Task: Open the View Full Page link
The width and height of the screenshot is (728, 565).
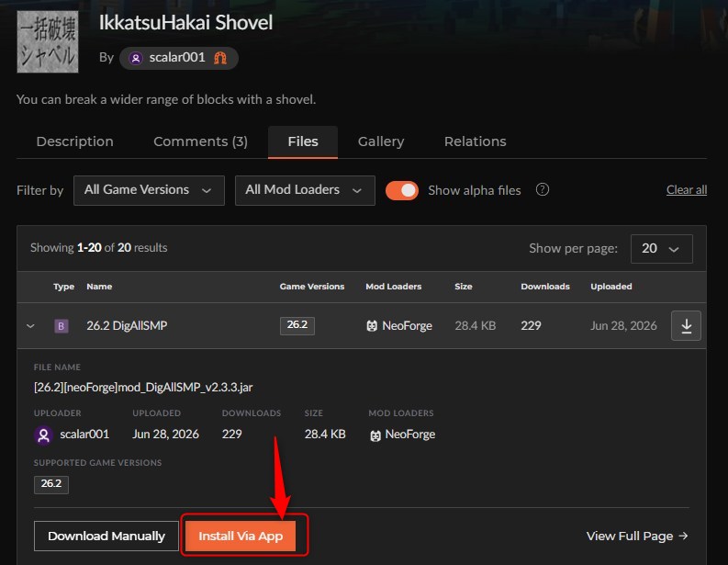Action: coord(637,537)
